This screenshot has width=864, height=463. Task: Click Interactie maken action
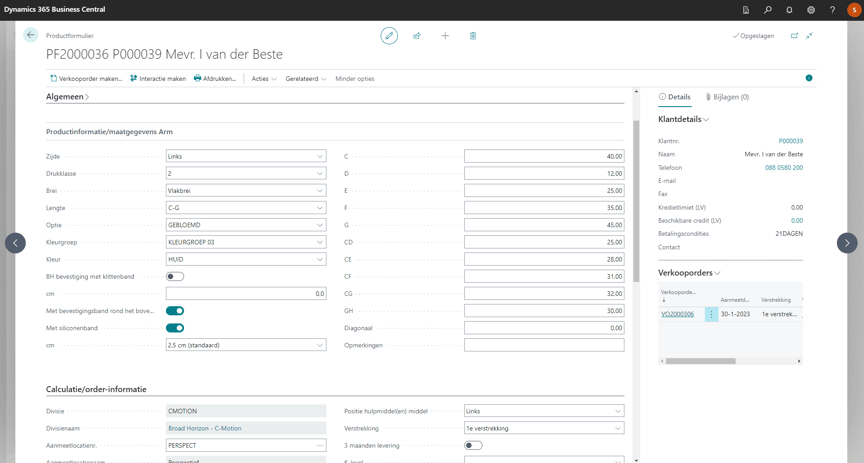click(158, 79)
